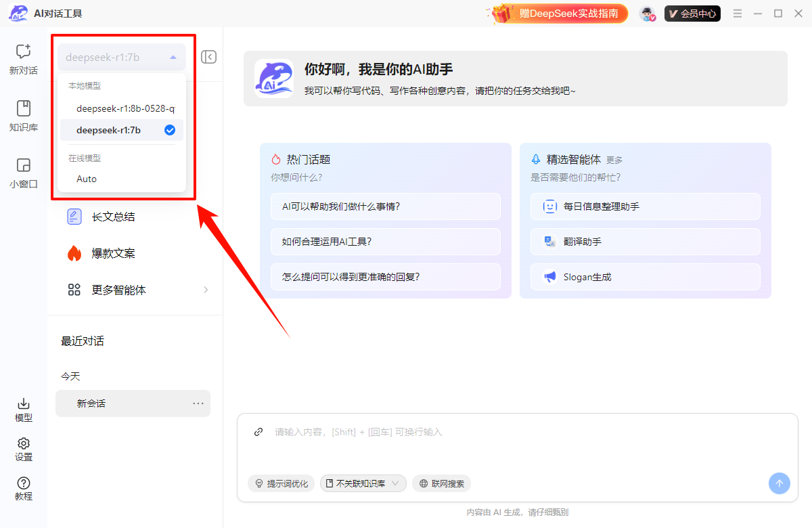812x528 pixels.
Task: Ask AI可以帮助我们做什么事情?
Action: (x=386, y=206)
